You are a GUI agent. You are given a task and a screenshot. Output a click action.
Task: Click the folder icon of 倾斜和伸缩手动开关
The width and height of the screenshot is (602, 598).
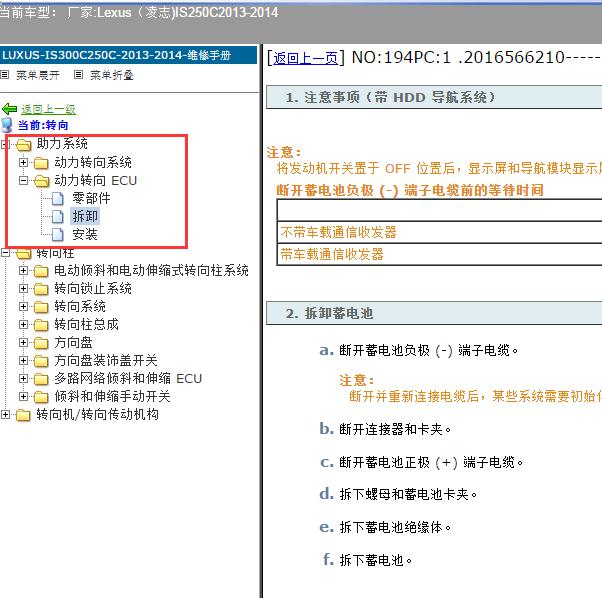point(41,397)
